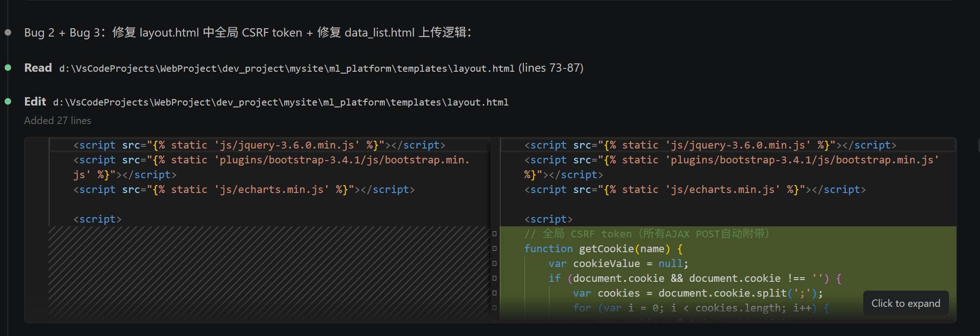Screen dimensions: 980x336
Task: Click the gutter marker beside the 'for (var i' line
Action: [495, 308]
